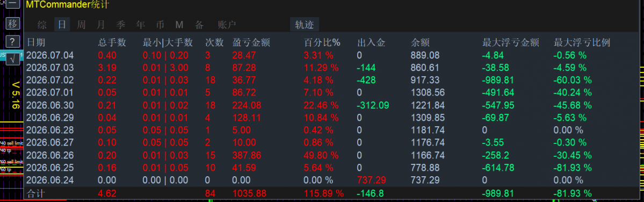Click the -60.03 % drawdown ratio
Viewport: 644px width, 202px height.
click(573, 80)
